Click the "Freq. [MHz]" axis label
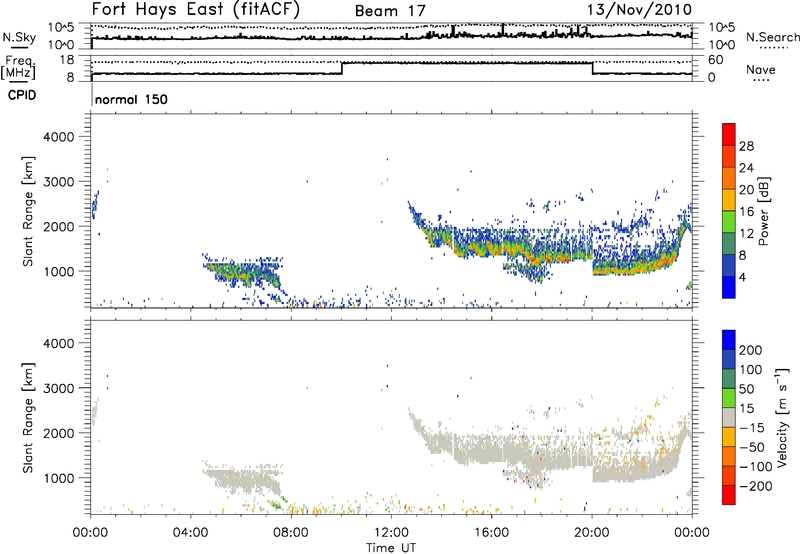This screenshot has width=800, height=554. [18, 67]
